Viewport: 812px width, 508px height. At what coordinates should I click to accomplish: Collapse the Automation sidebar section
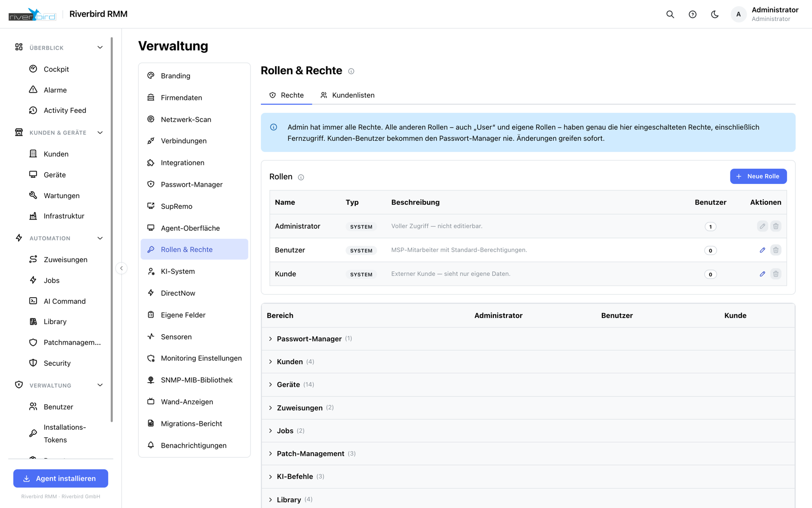coord(100,238)
